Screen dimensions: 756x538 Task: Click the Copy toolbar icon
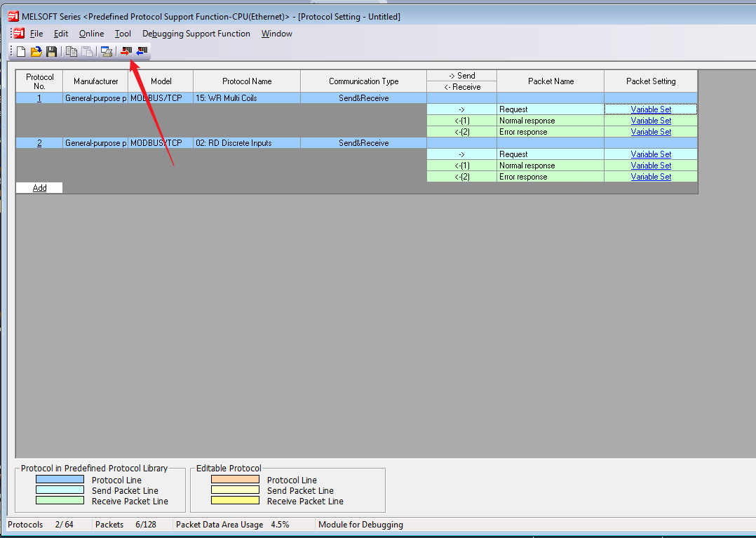(x=71, y=51)
